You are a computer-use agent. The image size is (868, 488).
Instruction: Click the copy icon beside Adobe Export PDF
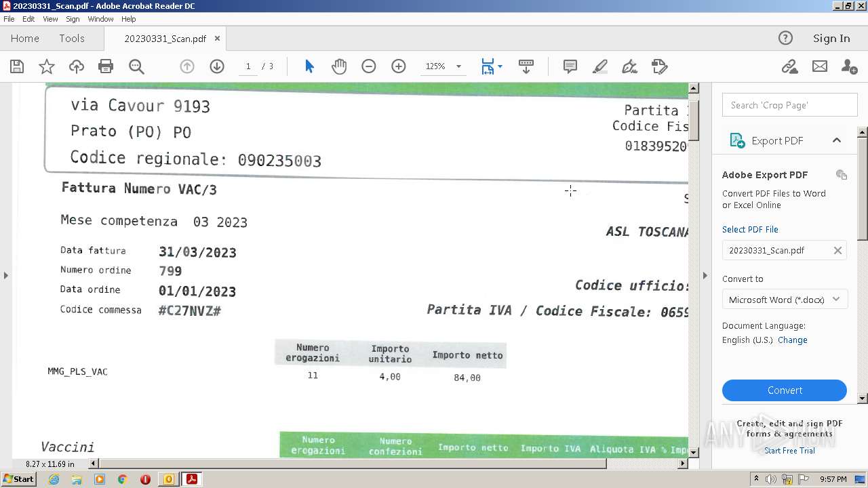click(x=842, y=175)
